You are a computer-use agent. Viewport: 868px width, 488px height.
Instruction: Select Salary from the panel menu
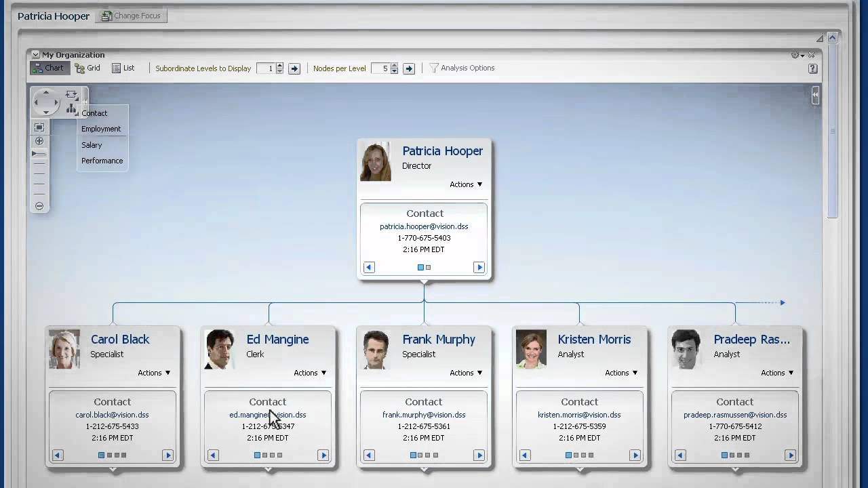tap(92, 145)
